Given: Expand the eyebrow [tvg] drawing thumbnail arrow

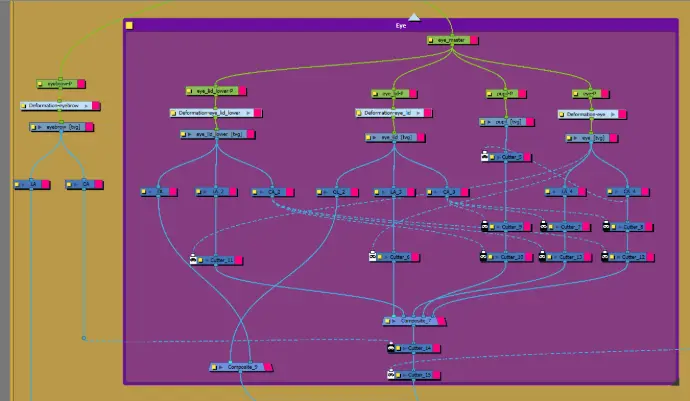Looking at the screenshot, I should pyautogui.click(x=40, y=127).
